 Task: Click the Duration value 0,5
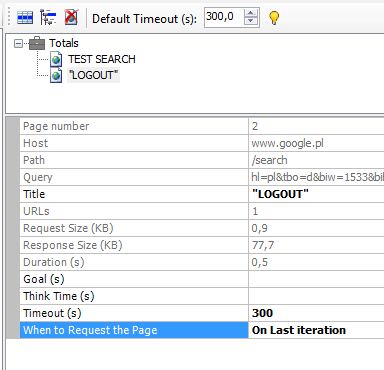[260, 263]
